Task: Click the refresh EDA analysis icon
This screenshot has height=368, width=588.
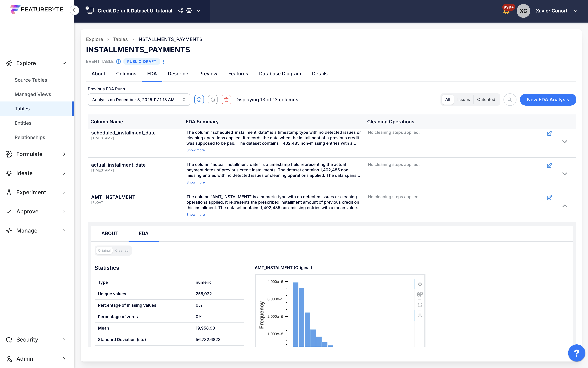Action: coord(213,100)
